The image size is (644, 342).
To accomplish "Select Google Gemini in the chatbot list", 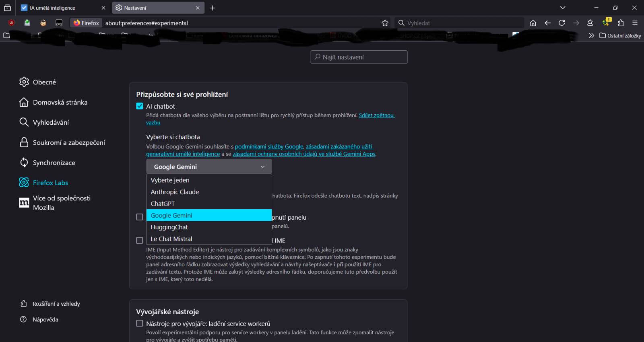I will [209, 215].
